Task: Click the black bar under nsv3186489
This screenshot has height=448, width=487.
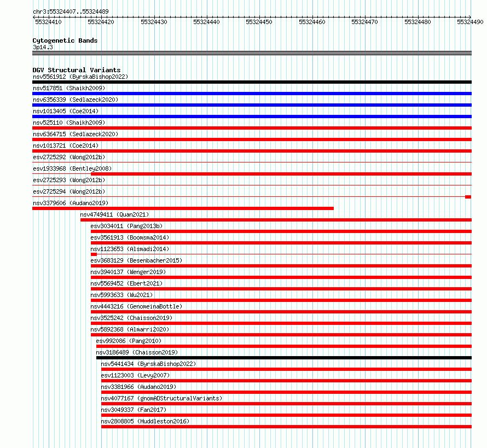Action: 284,358
